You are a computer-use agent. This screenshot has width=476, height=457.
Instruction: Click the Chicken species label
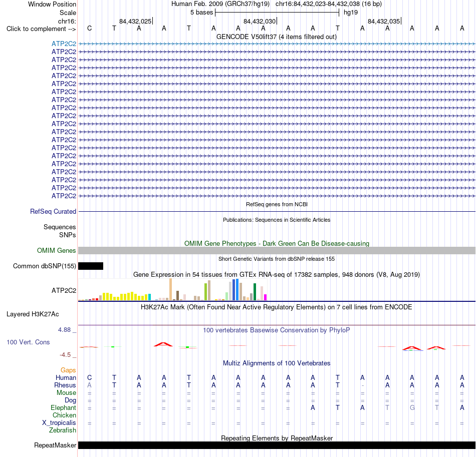click(64, 415)
